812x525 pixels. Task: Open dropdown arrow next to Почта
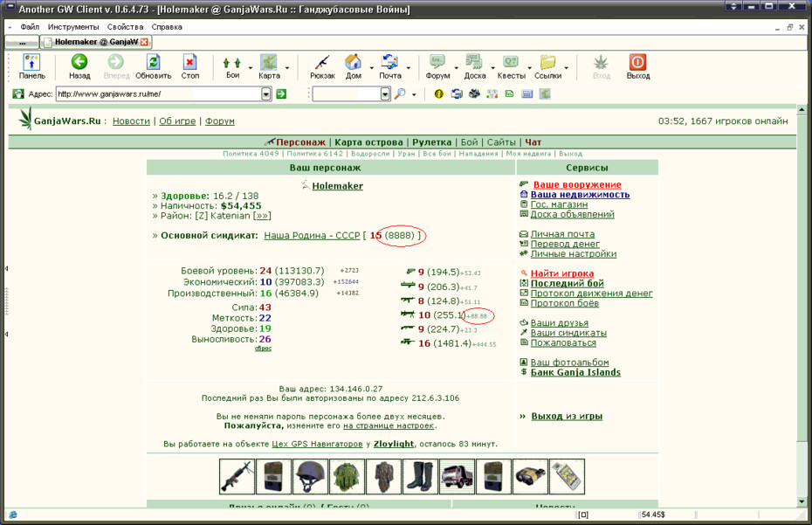(408, 68)
